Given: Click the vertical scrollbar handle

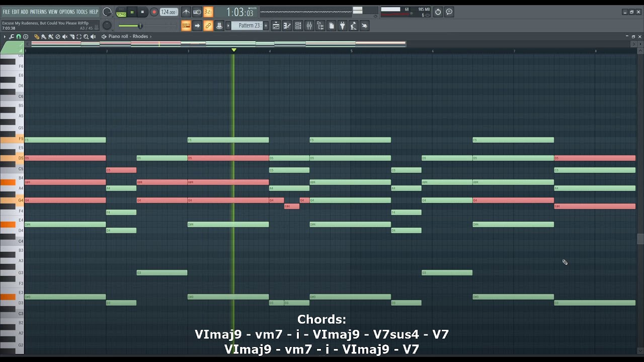Looking at the screenshot, I should [x=640, y=238].
